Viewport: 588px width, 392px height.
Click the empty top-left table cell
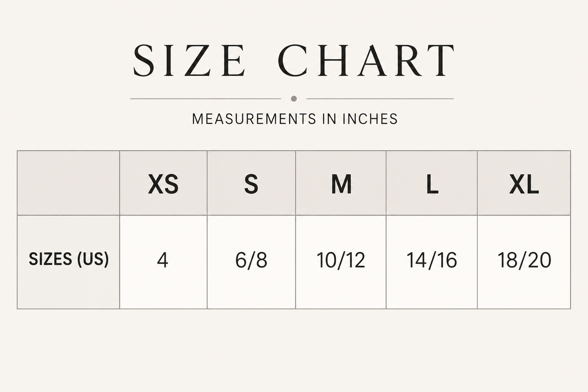(68, 183)
